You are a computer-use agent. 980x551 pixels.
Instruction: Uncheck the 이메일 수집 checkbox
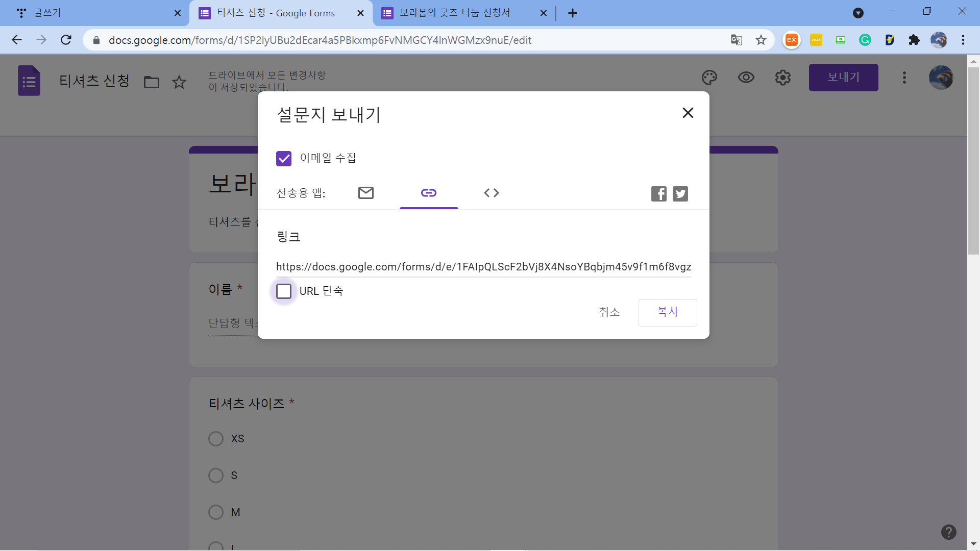284,159
